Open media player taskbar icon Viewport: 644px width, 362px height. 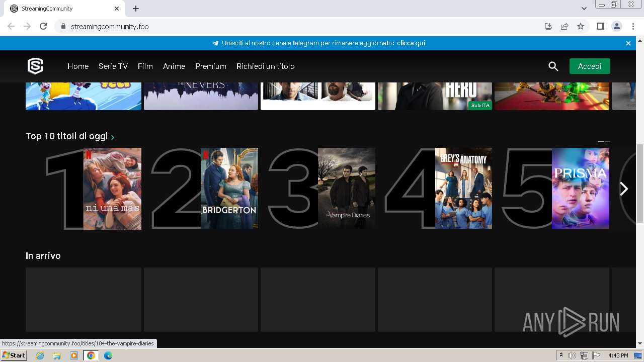coord(74,355)
